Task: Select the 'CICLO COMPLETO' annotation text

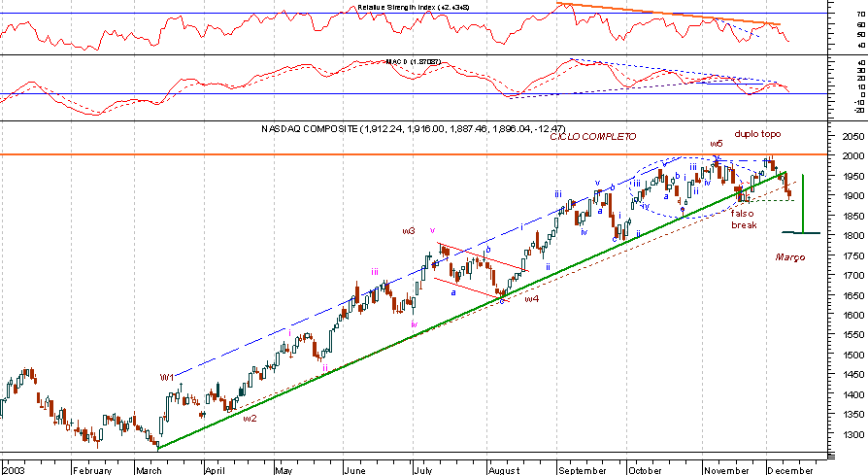Action: (593, 136)
